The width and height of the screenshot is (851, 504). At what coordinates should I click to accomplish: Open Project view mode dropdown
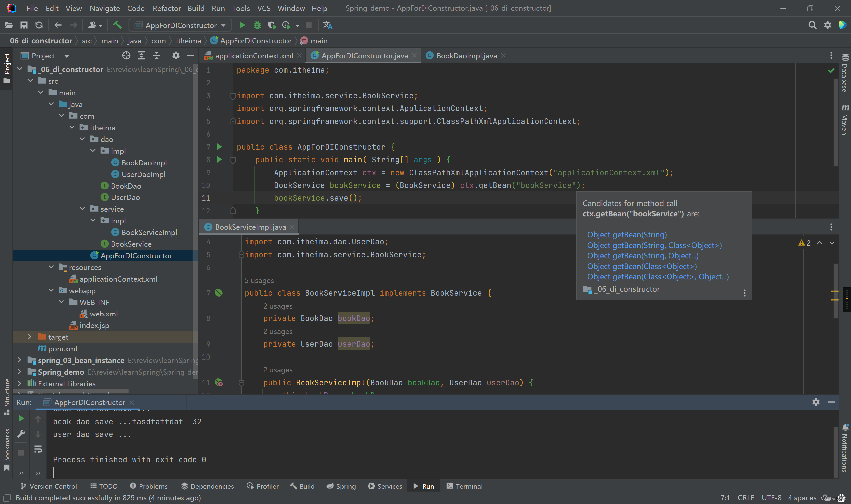66,56
